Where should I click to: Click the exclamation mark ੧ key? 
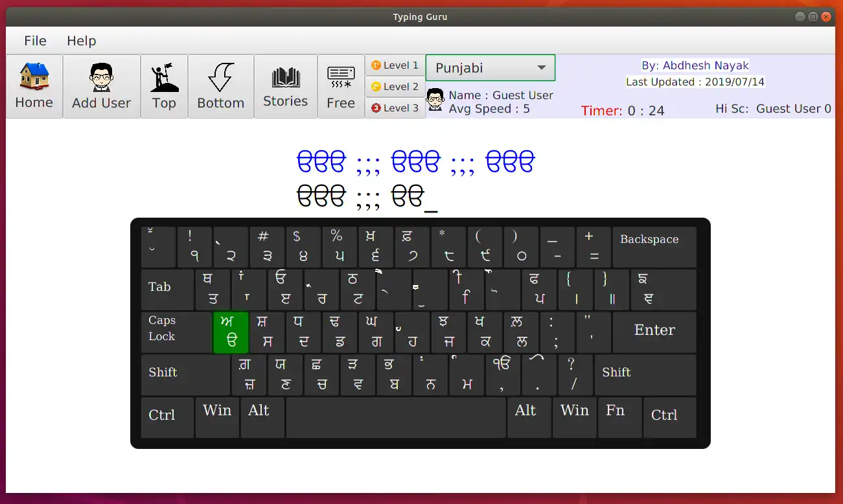coord(194,247)
